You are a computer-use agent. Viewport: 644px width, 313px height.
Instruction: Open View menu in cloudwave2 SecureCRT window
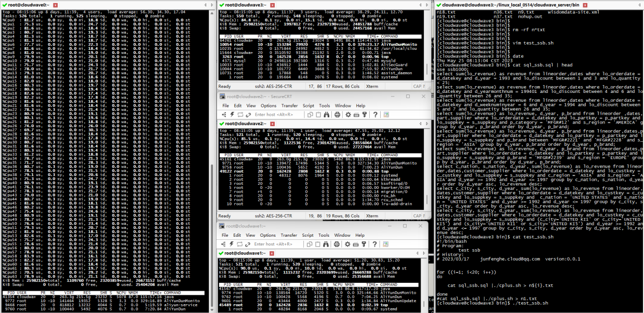(x=251, y=106)
